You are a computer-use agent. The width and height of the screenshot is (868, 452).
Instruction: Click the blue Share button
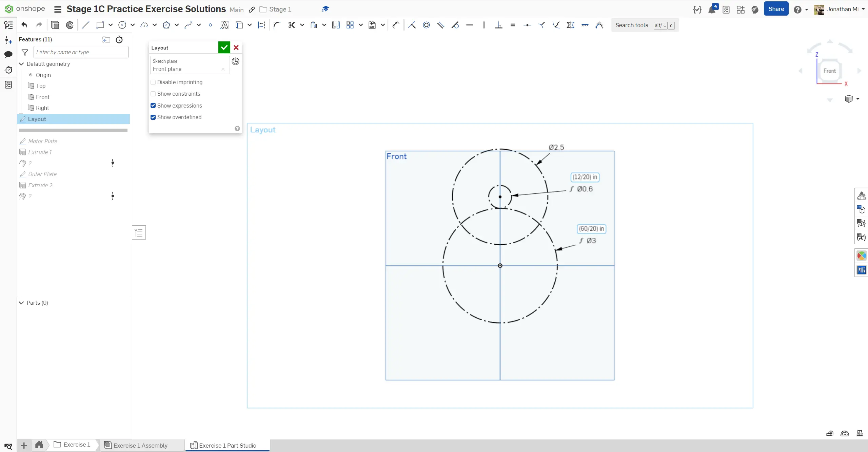click(x=776, y=9)
